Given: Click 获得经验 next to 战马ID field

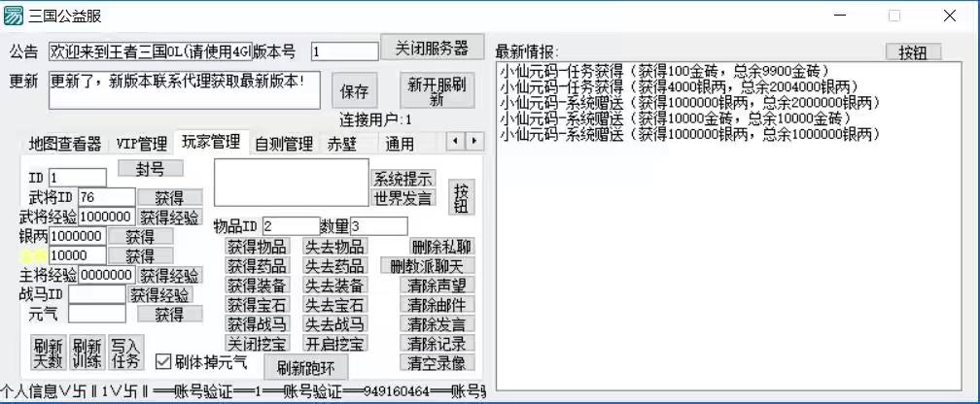Looking at the screenshot, I should [159, 294].
